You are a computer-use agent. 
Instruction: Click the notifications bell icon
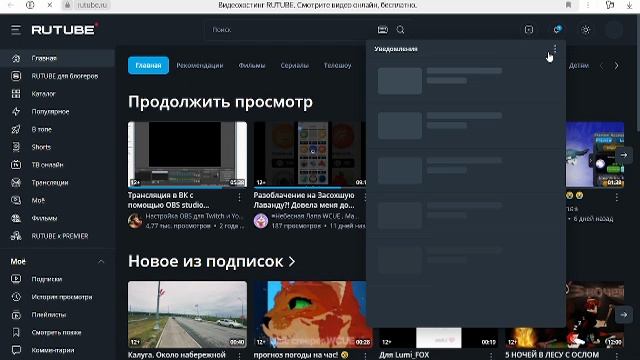pos(557,29)
